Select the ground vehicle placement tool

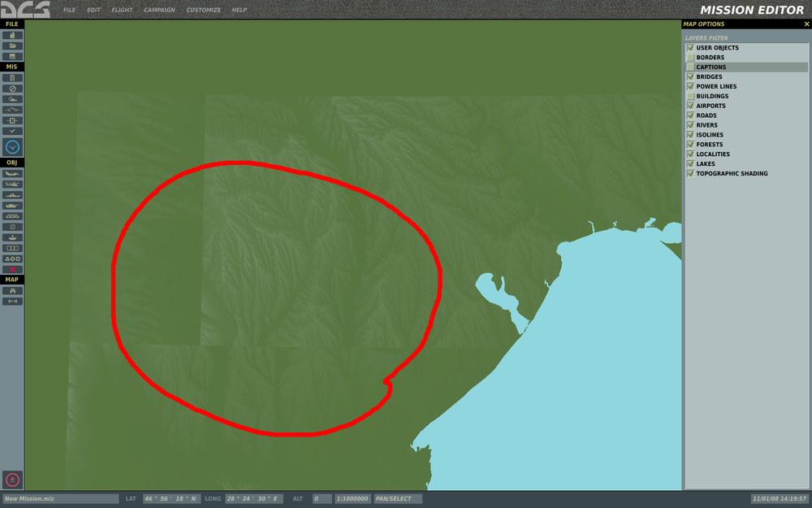11,206
